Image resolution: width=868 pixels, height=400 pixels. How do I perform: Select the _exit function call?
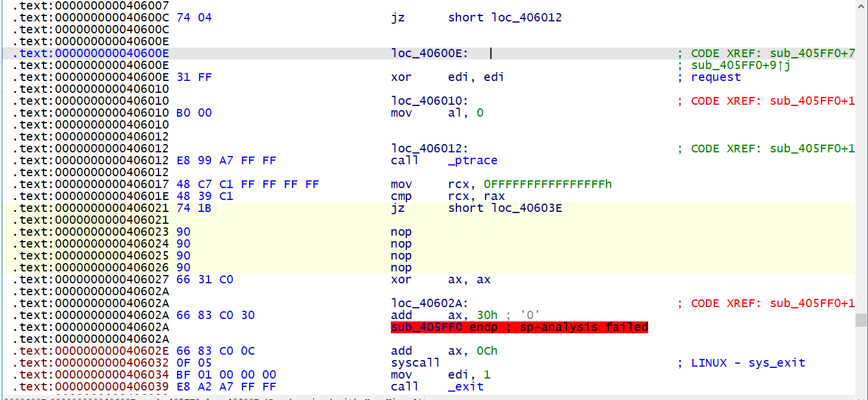(x=466, y=386)
